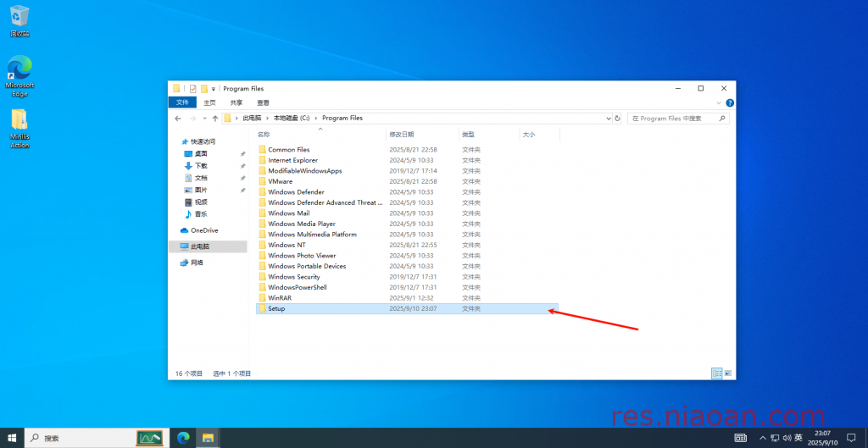Open the recent locations dropdown arrow
The width and height of the screenshot is (868, 448).
[204, 119]
